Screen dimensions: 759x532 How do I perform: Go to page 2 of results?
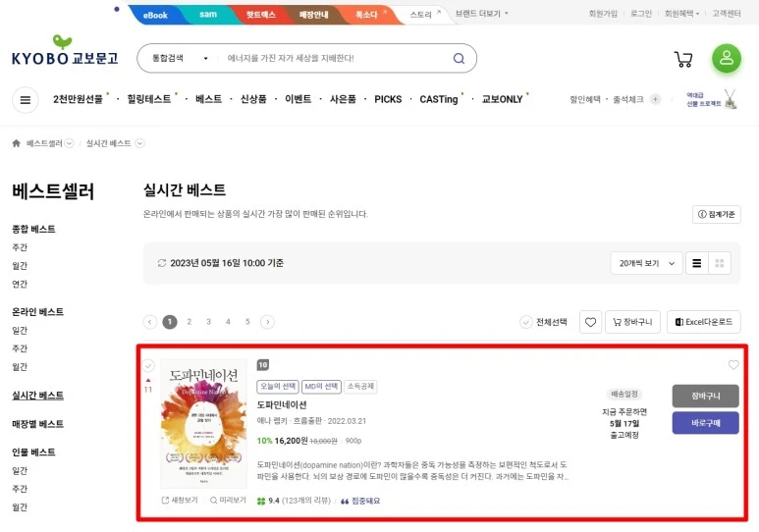(190, 322)
